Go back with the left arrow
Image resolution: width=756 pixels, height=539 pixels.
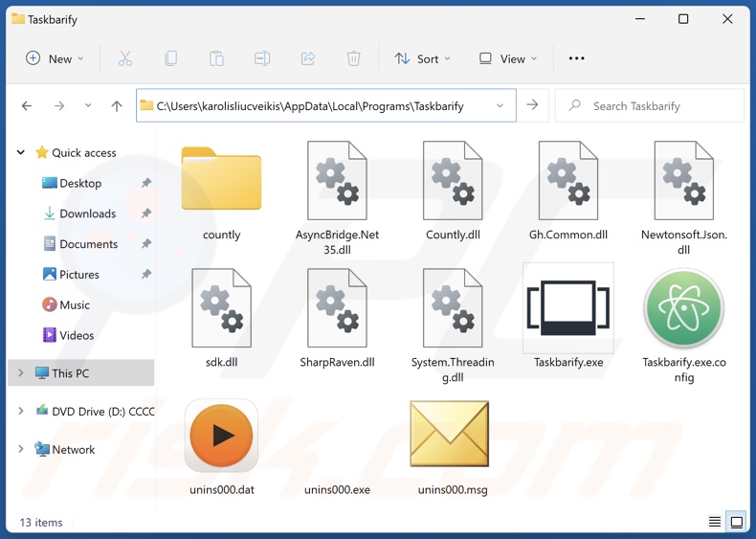[27, 105]
